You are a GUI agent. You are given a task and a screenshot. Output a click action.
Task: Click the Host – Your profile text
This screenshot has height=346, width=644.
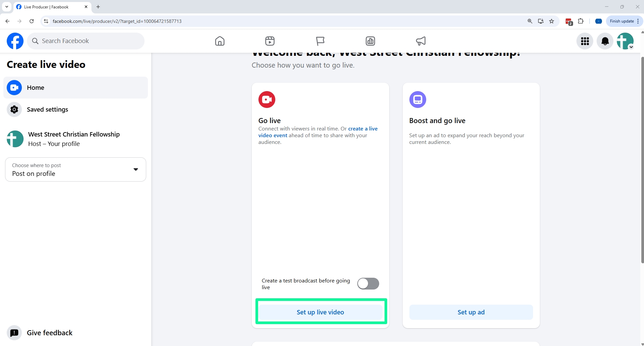(x=54, y=144)
